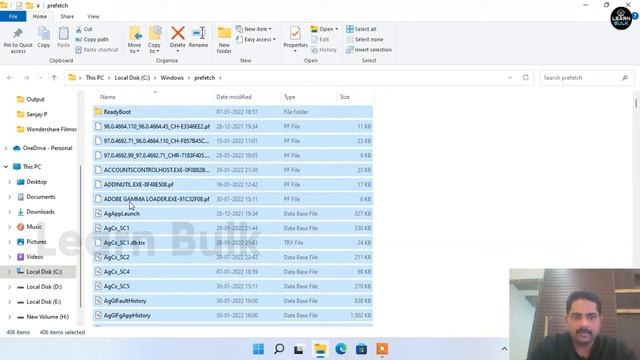Expand OneDrive - Personal tree node

[x=6, y=148]
